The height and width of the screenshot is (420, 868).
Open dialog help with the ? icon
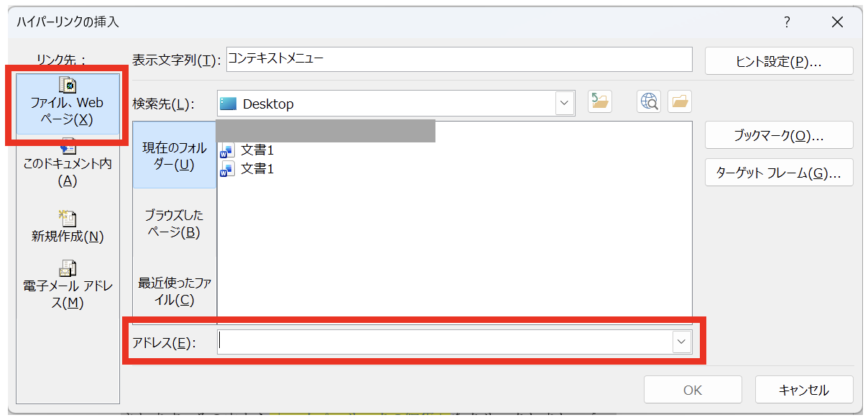click(788, 22)
